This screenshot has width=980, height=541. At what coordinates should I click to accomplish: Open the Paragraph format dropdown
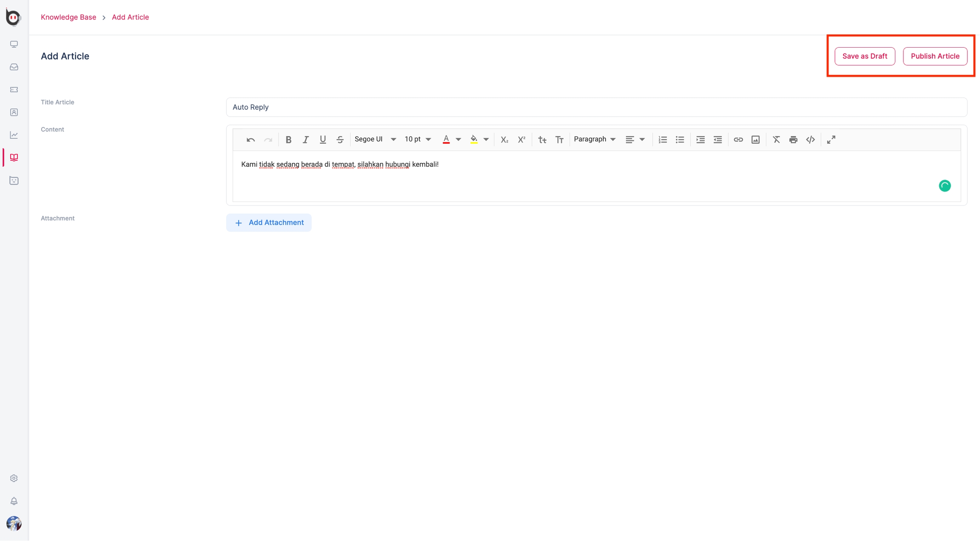(x=595, y=140)
